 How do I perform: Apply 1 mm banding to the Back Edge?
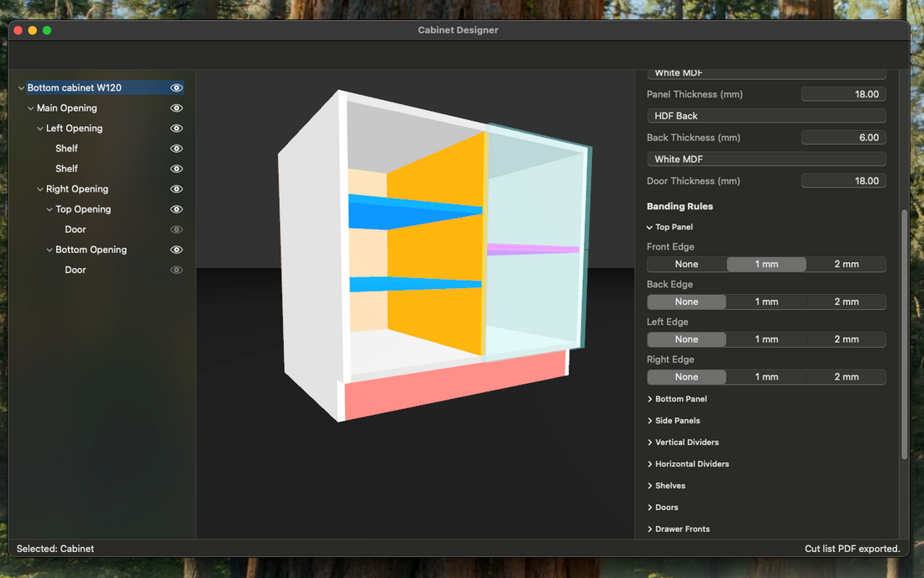(x=766, y=301)
